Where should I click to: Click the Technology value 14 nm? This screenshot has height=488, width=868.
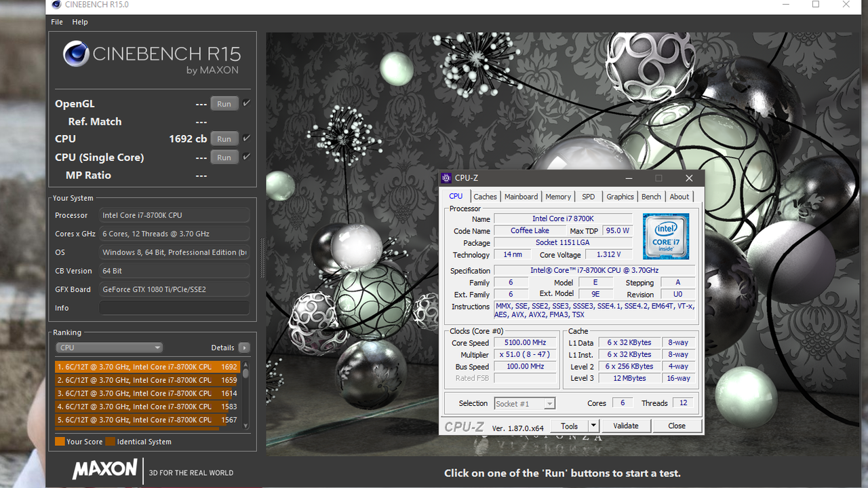click(512, 255)
